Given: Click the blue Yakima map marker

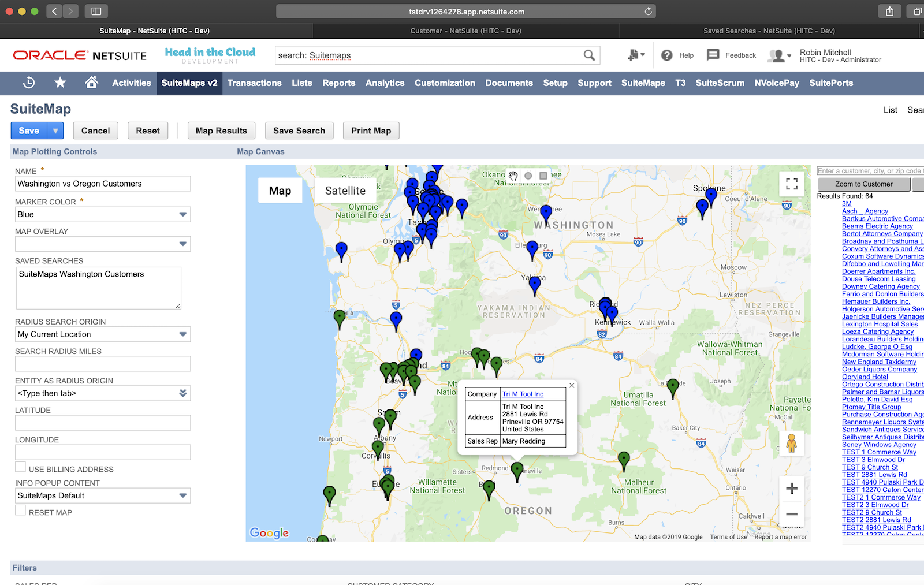Looking at the screenshot, I should point(535,286).
